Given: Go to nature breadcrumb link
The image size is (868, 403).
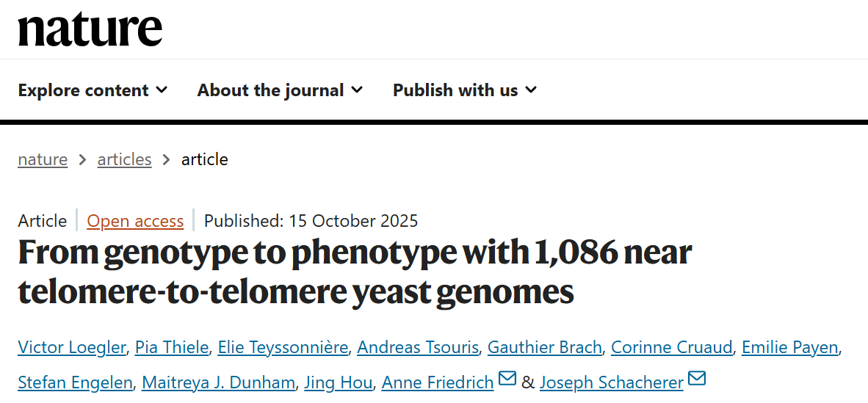Looking at the screenshot, I should click(x=43, y=159).
